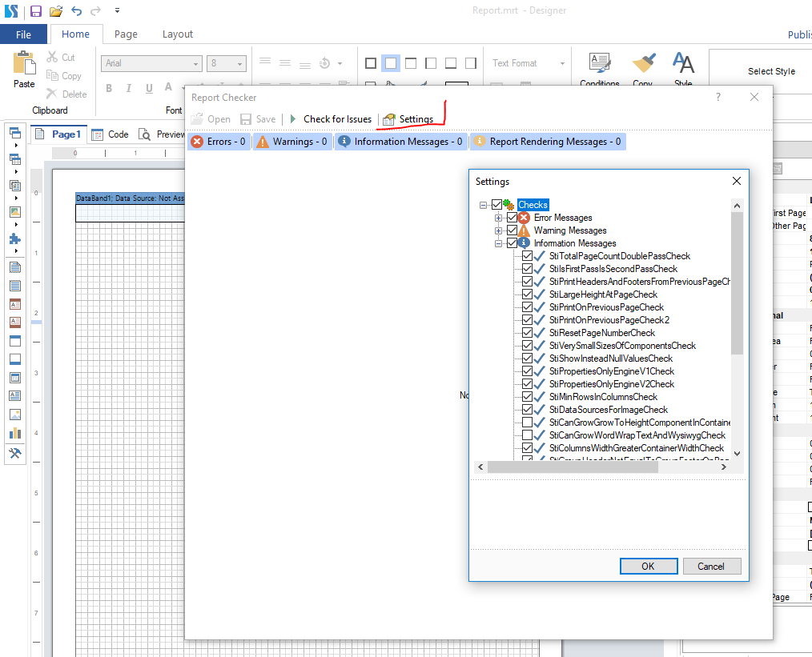Enable StiCanGrowGrowToHeightComponentInContainer check
Screen dimensions: 812x657
[x=527, y=423]
